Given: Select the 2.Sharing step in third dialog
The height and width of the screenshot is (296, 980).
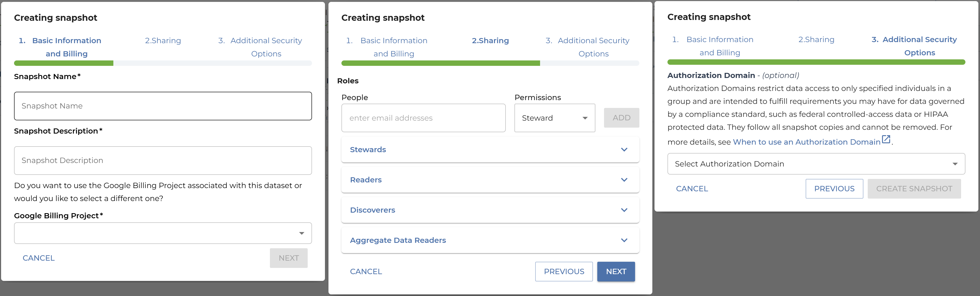Looking at the screenshot, I should [x=816, y=40].
